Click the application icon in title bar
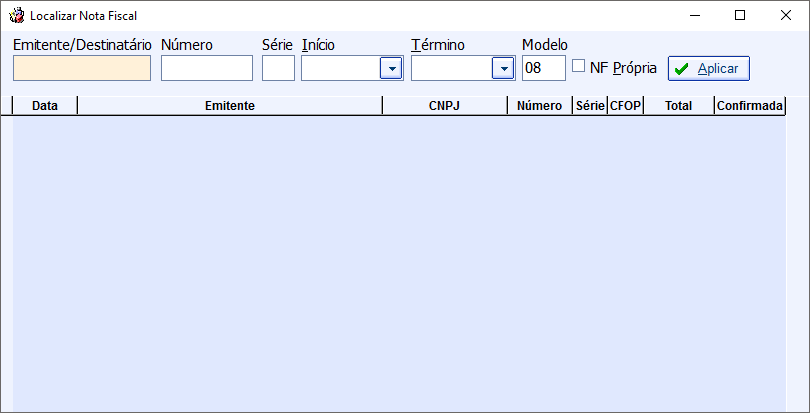 pos(17,16)
